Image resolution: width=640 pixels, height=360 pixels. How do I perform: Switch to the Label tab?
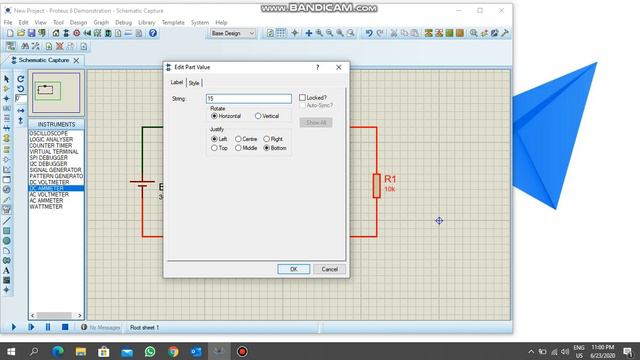(x=177, y=82)
